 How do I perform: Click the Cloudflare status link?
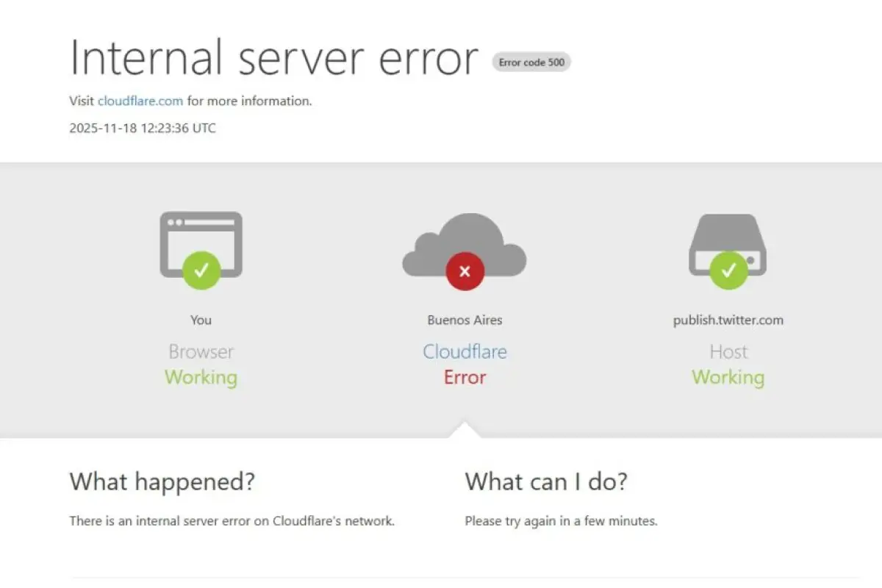pyautogui.click(x=465, y=351)
